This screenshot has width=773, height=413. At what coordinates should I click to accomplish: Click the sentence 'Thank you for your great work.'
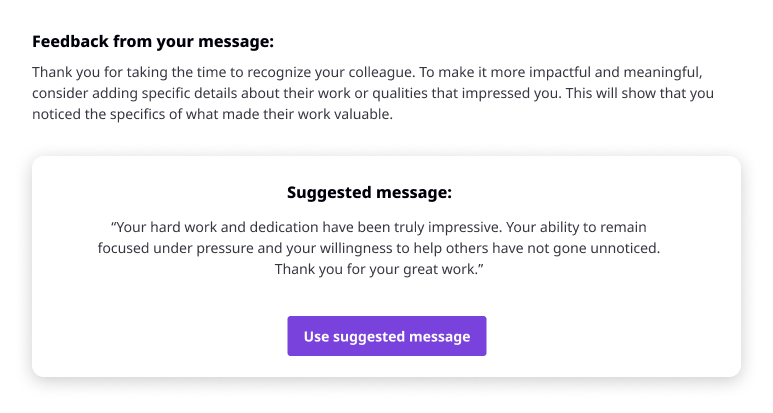coord(379,269)
